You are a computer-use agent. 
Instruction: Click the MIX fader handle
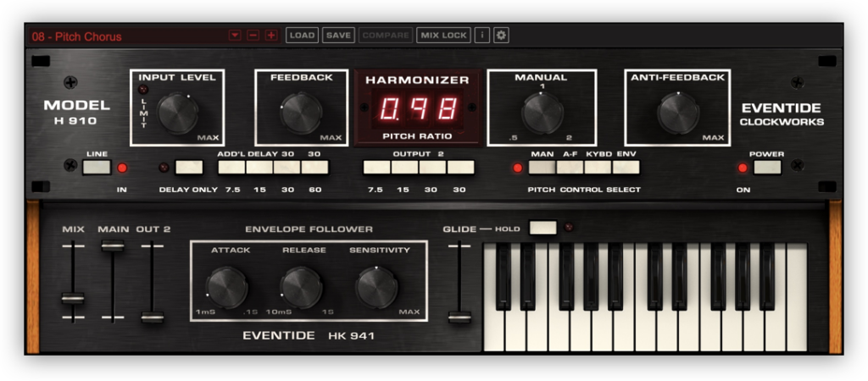[x=73, y=298]
